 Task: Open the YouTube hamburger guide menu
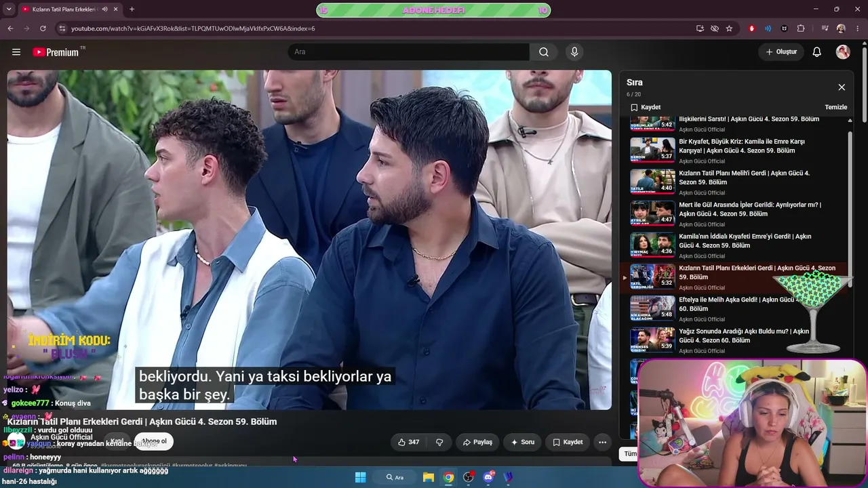(x=16, y=52)
